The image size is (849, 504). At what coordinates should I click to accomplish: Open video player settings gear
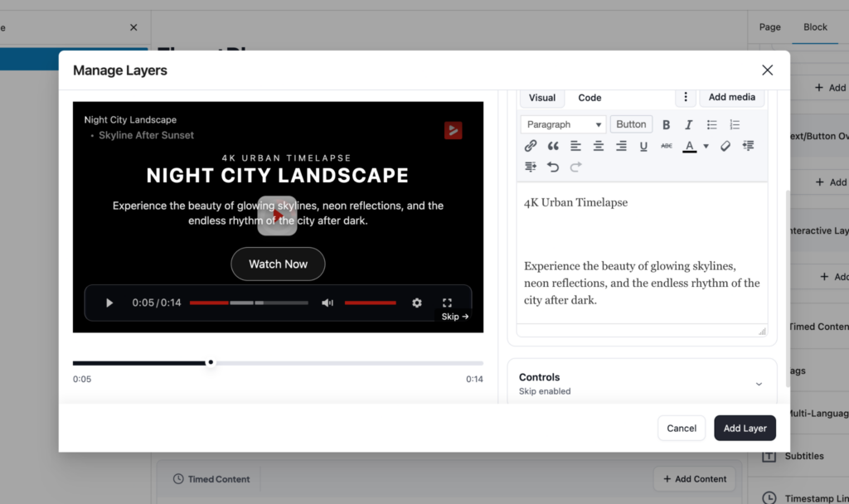click(416, 303)
